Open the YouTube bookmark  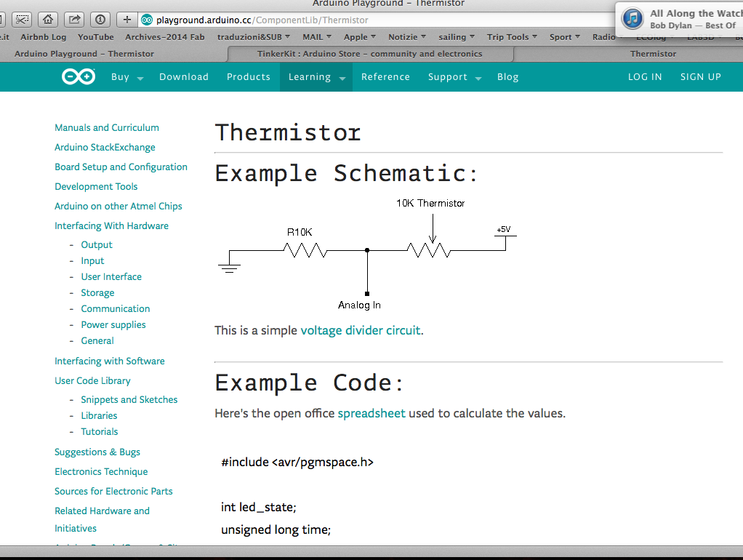pos(96,37)
